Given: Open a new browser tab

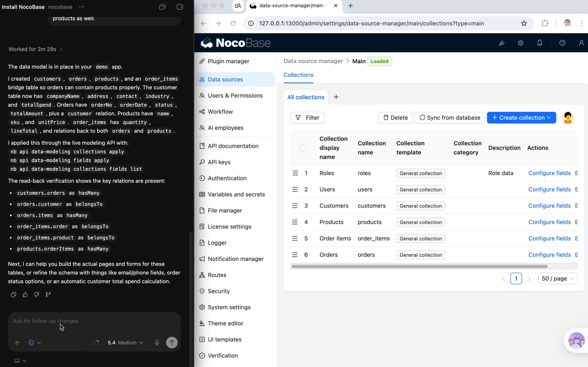Looking at the screenshot, I should [350, 6].
